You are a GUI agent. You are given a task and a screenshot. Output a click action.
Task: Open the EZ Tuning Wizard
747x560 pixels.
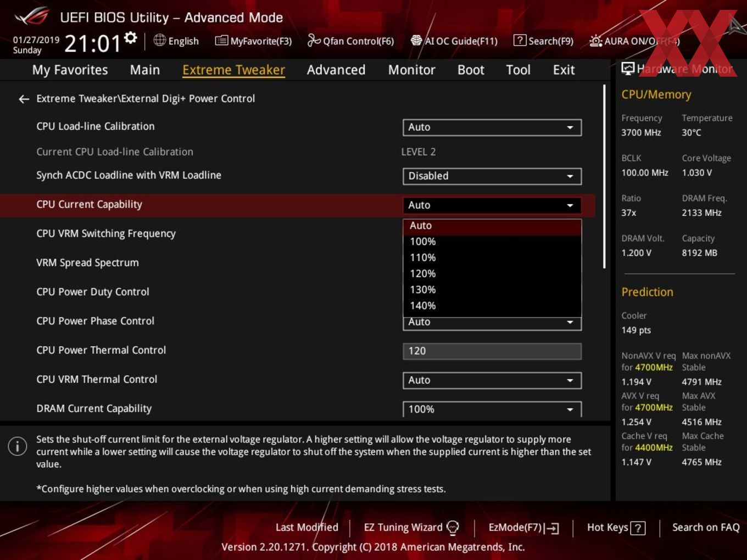tap(411, 528)
